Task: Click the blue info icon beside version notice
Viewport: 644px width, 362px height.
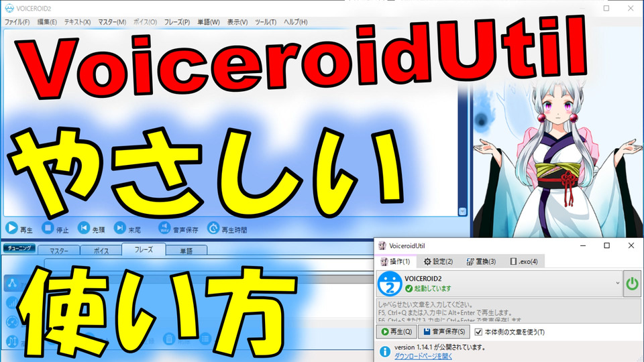Action: pyautogui.click(x=385, y=352)
